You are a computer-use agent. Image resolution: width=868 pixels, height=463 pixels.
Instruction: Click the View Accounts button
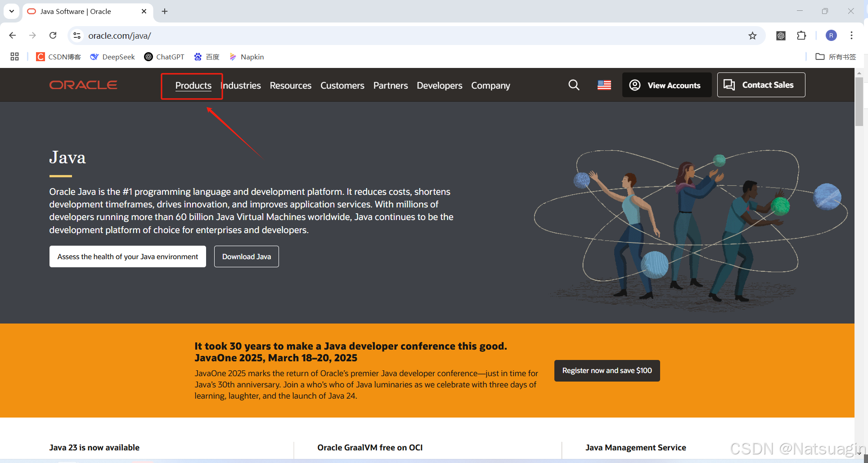click(667, 85)
